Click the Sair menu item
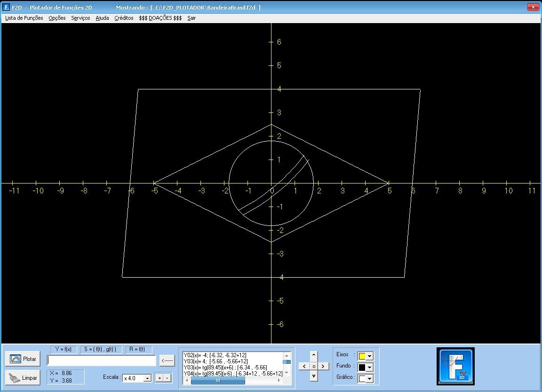Screen dimensions: 542x392 [x=191, y=18]
